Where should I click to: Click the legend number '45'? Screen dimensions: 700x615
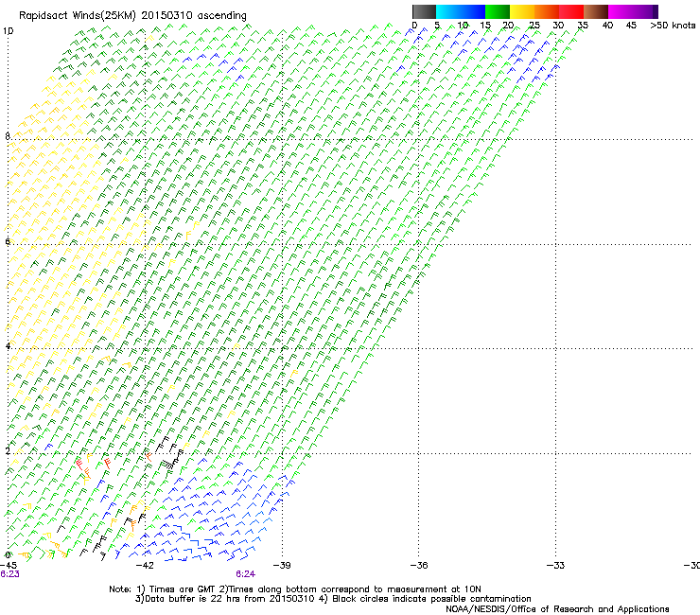click(x=631, y=26)
